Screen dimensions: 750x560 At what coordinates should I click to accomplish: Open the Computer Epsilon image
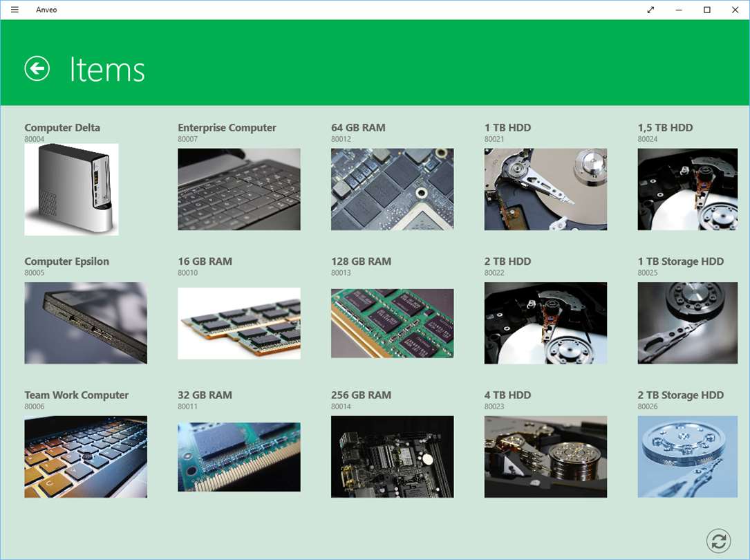[86, 323]
